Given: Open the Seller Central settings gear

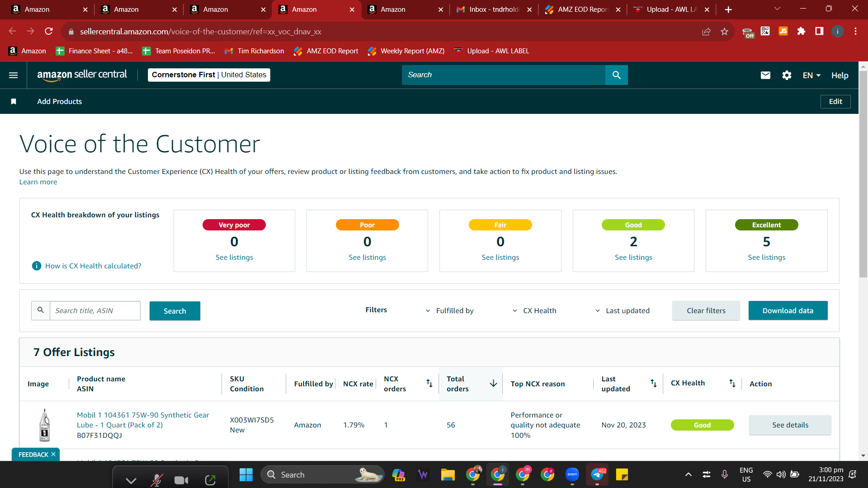Looking at the screenshot, I should pos(787,75).
